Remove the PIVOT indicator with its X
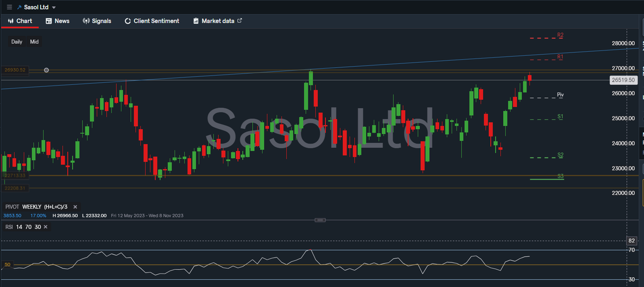Image resolution: width=644 pixels, height=287 pixels. pyautogui.click(x=75, y=206)
